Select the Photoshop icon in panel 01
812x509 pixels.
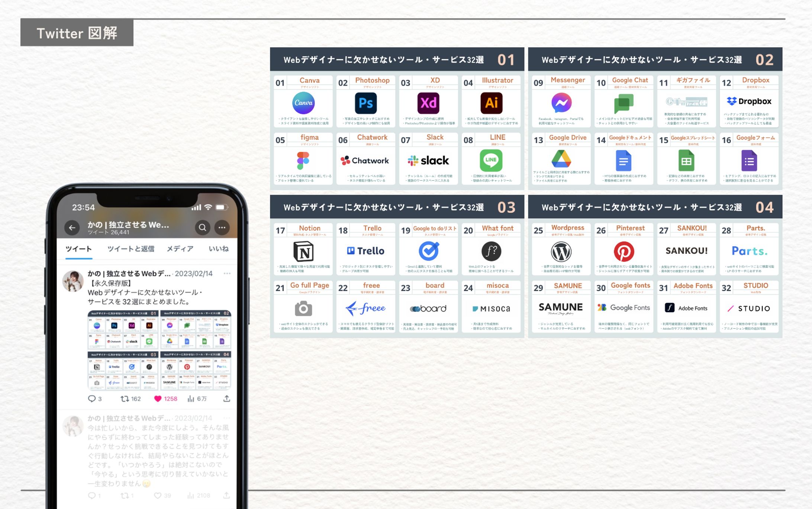click(366, 102)
